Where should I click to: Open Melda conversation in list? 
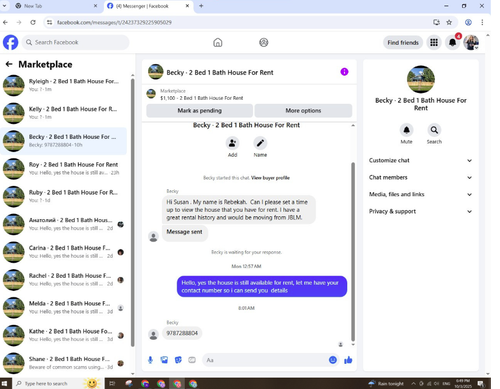[x=64, y=307]
